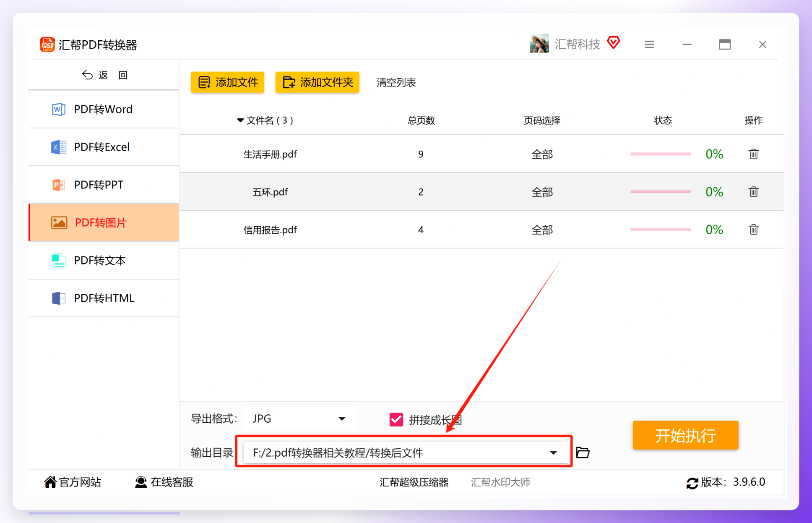The image size is (812, 523).
Task: Click the 版本: 3.9.6.0 label
Action: (733, 482)
